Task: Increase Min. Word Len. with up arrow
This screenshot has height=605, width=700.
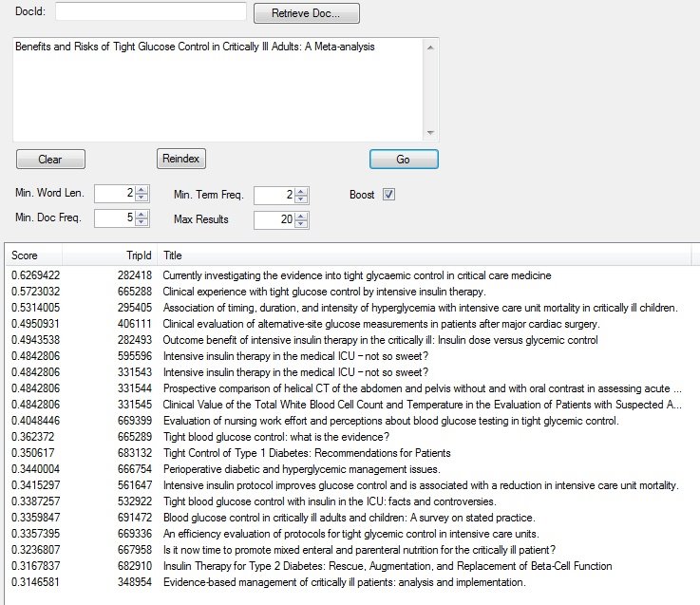Action: (x=142, y=190)
